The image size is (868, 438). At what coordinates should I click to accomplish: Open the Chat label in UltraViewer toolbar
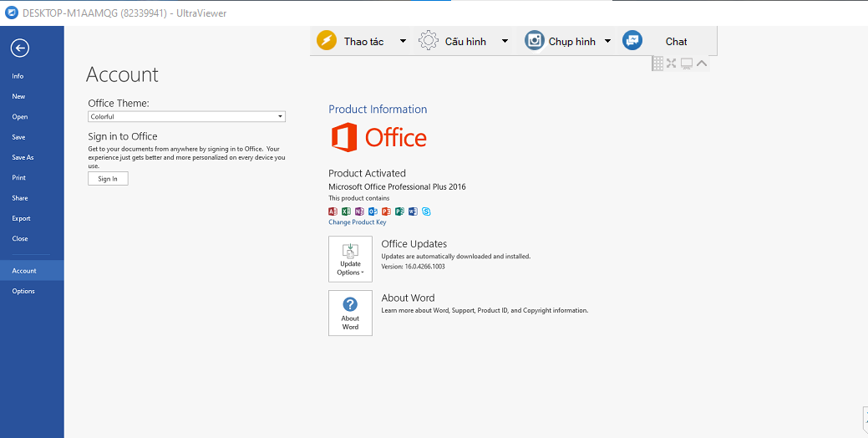click(676, 42)
